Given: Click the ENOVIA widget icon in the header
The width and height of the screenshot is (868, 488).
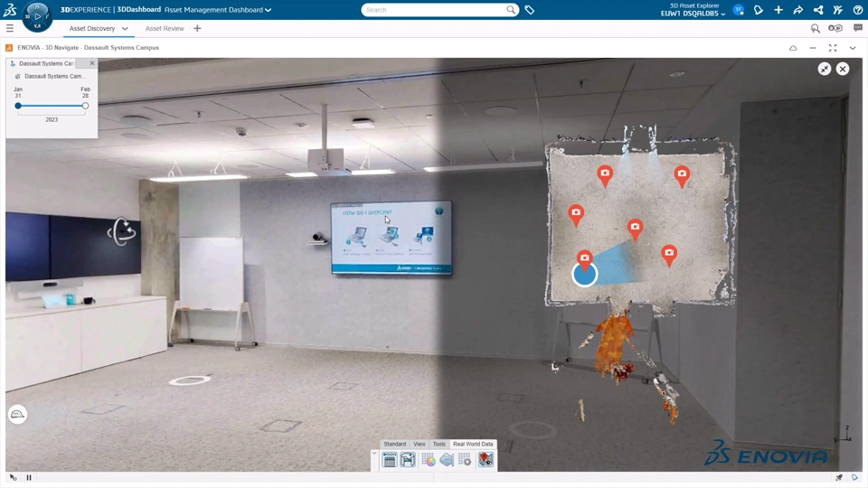Looking at the screenshot, I should point(9,48).
